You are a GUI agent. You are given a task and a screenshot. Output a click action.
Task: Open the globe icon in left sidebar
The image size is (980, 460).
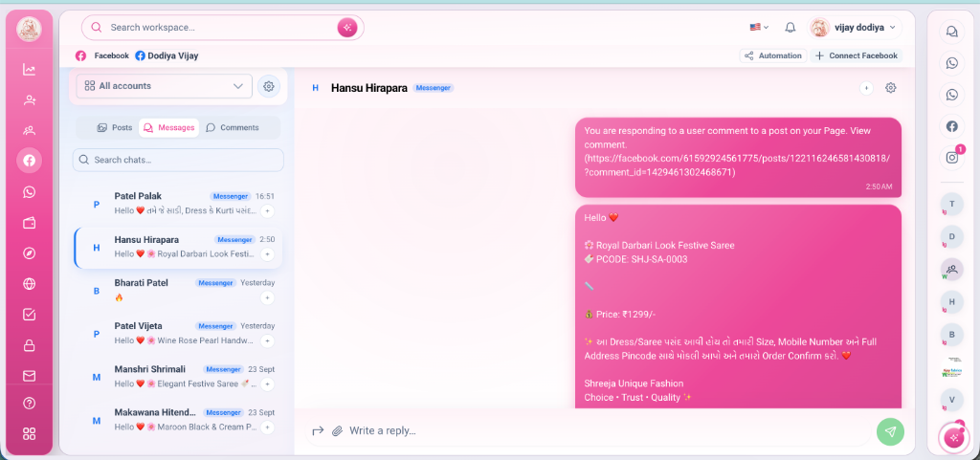[x=29, y=283]
